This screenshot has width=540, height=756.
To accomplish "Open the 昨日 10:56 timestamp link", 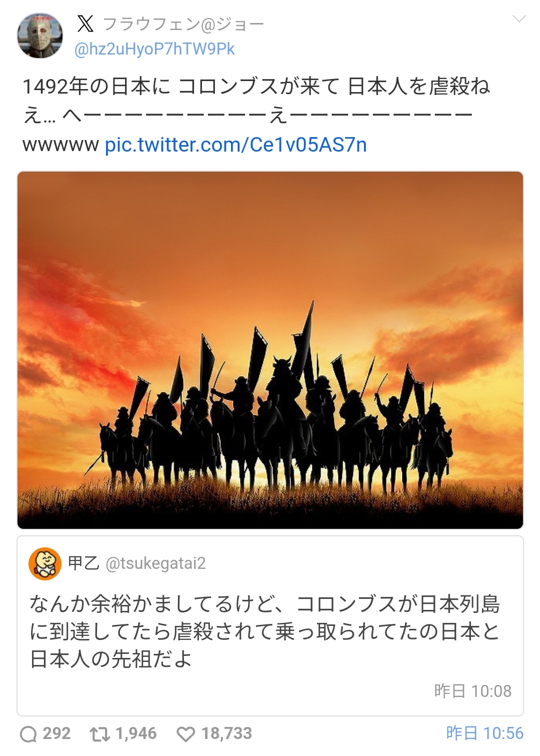I will pos(484,733).
